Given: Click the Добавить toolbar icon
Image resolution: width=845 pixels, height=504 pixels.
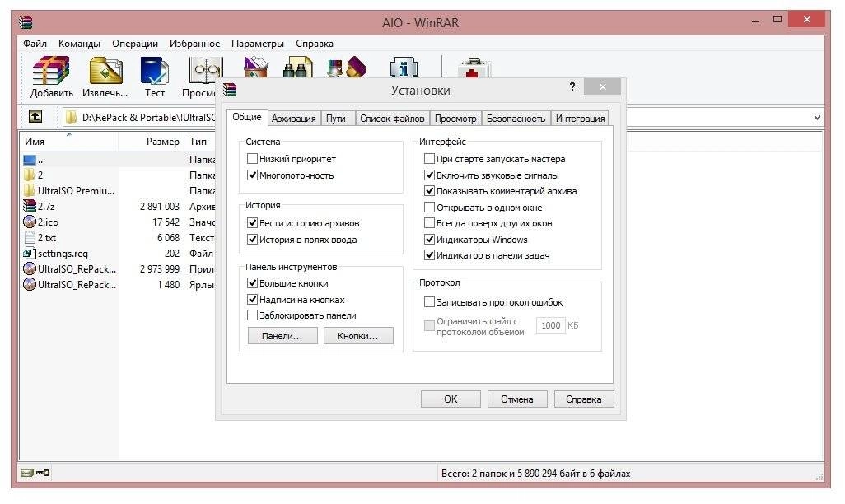Looking at the screenshot, I should pos(51,71).
